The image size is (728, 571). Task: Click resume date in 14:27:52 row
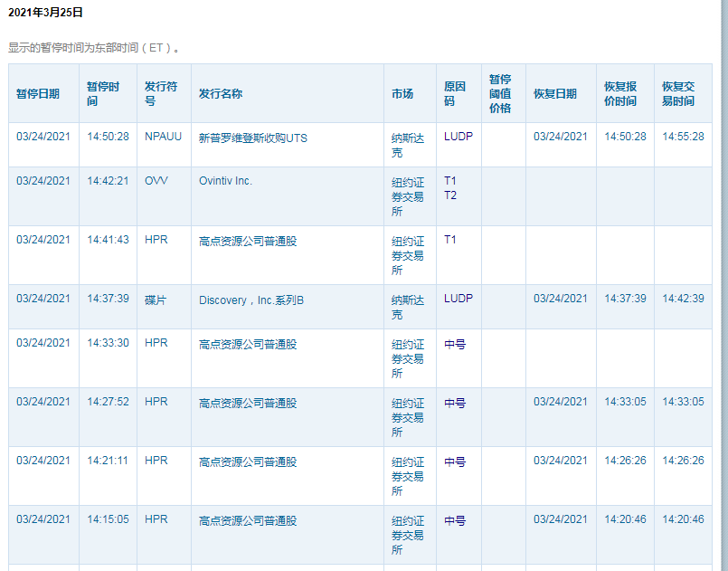point(561,402)
